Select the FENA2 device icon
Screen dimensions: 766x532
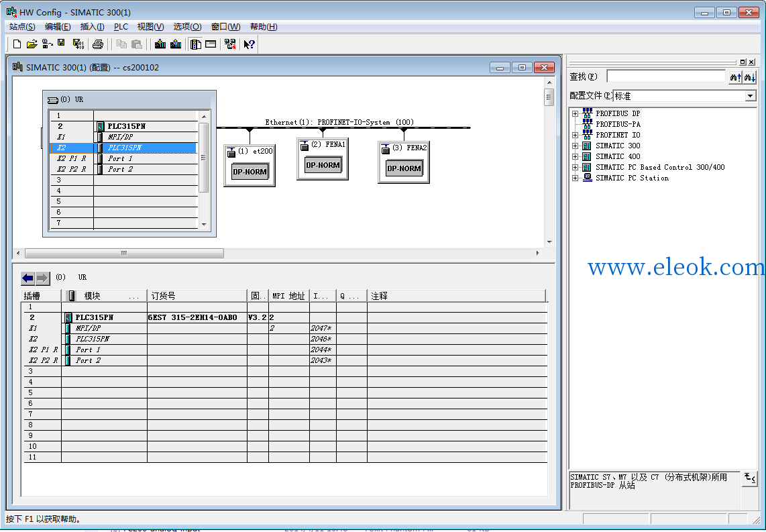(x=404, y=162)
